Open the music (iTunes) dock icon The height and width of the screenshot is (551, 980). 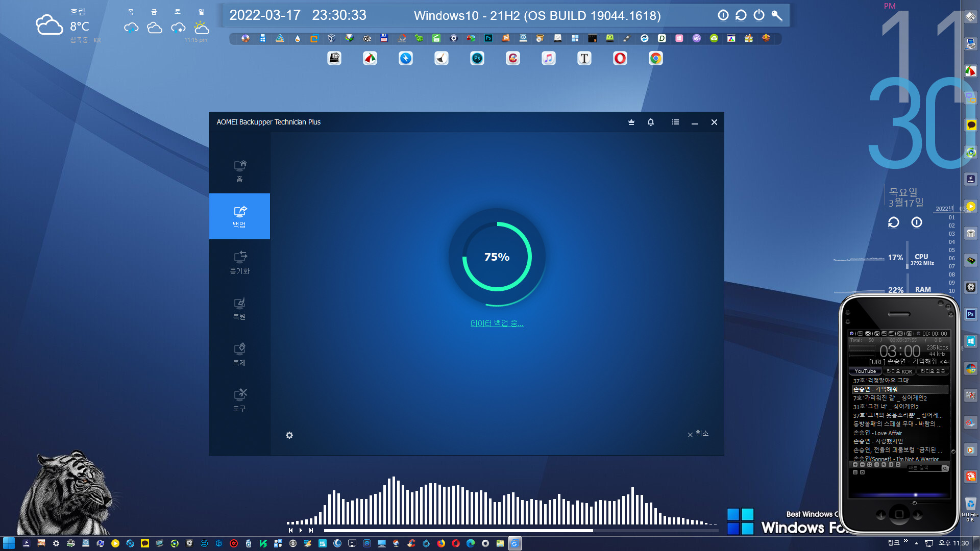[x=549, y=58]
